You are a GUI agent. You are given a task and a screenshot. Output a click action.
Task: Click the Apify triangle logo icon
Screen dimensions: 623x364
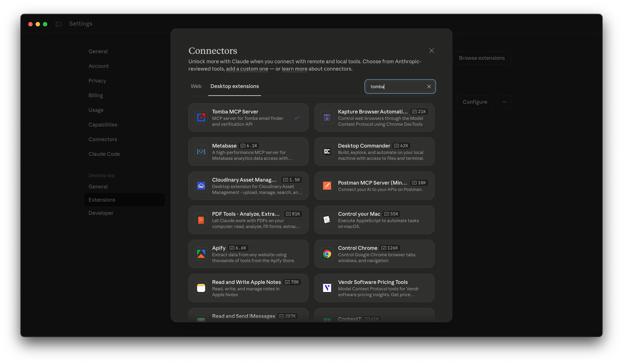coord(201,254)
